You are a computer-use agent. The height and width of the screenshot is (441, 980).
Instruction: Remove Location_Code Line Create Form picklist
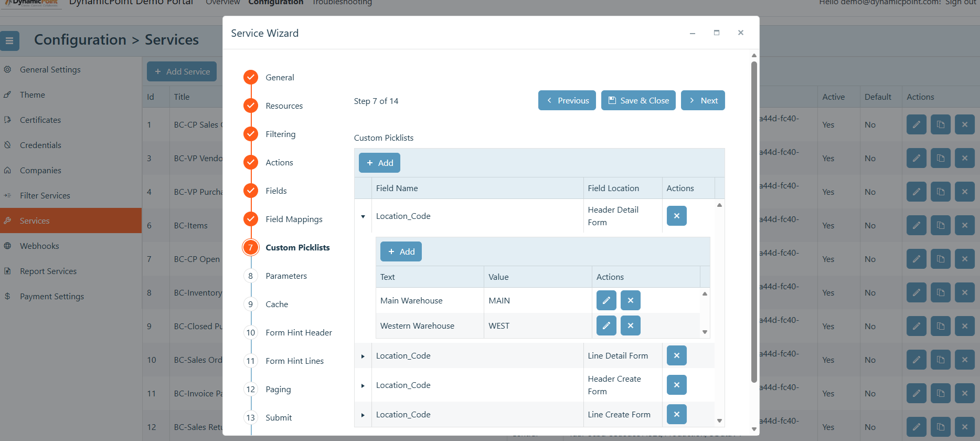coord(676,414)
